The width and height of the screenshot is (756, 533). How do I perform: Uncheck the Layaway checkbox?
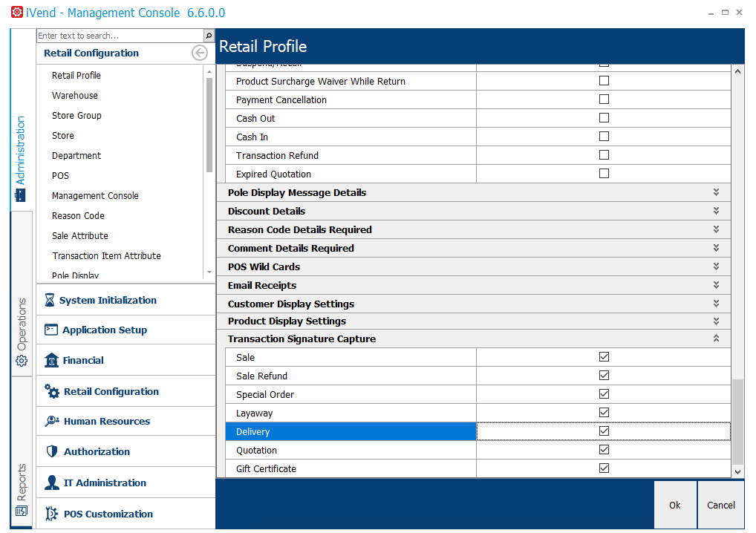[x=604, y=413]
